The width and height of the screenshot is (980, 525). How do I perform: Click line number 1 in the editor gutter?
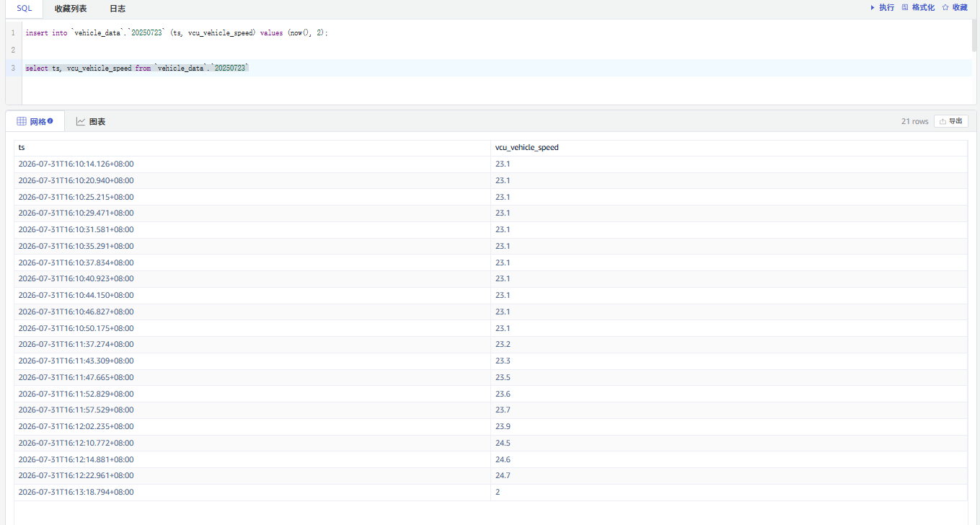pyautogui.click(x=13, y=33)
